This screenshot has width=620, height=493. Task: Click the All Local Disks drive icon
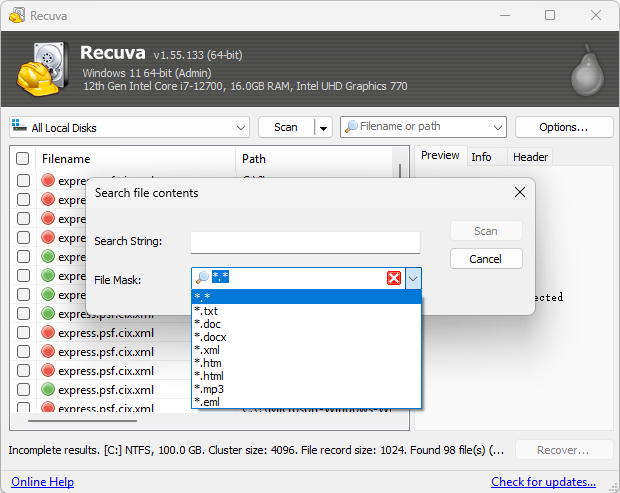point(19,126)
